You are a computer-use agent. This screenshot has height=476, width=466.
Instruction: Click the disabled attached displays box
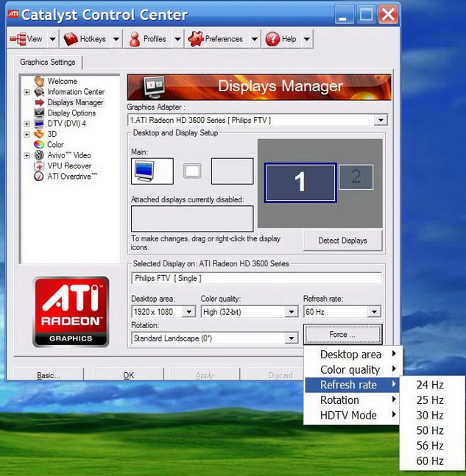(x=192, y=219)
